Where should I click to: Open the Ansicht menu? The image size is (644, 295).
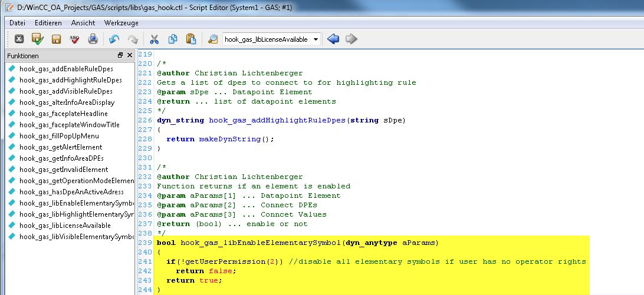83,22
